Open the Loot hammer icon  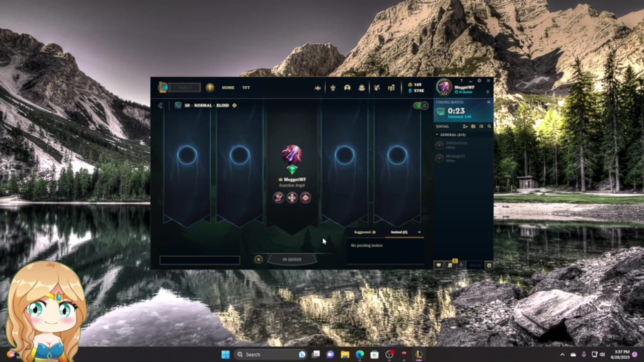click(x=376, y=87)
